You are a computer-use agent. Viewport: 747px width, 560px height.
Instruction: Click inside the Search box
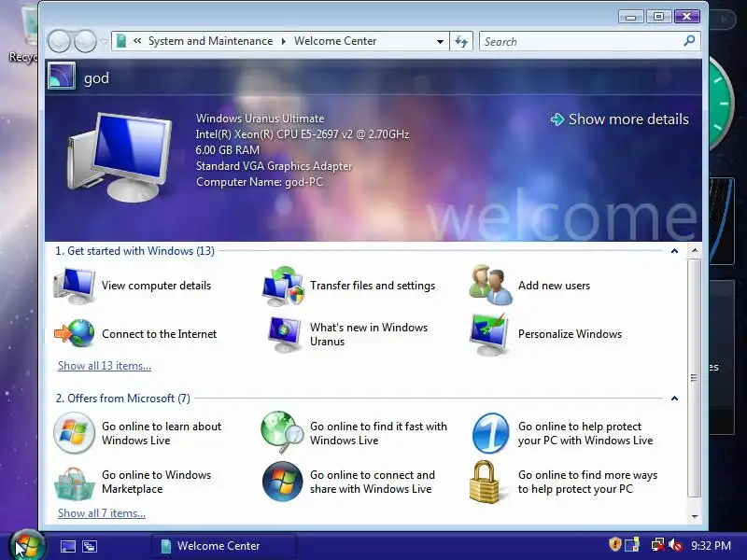coord(581,41)
